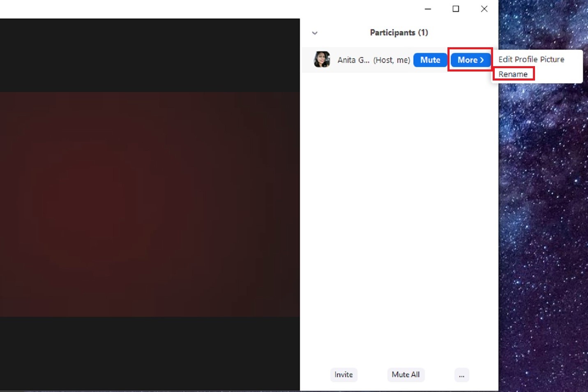This screenshot has width=588, height=392.
Task: Click Anita G.'s profile picture
Action: tap(322, 60)
